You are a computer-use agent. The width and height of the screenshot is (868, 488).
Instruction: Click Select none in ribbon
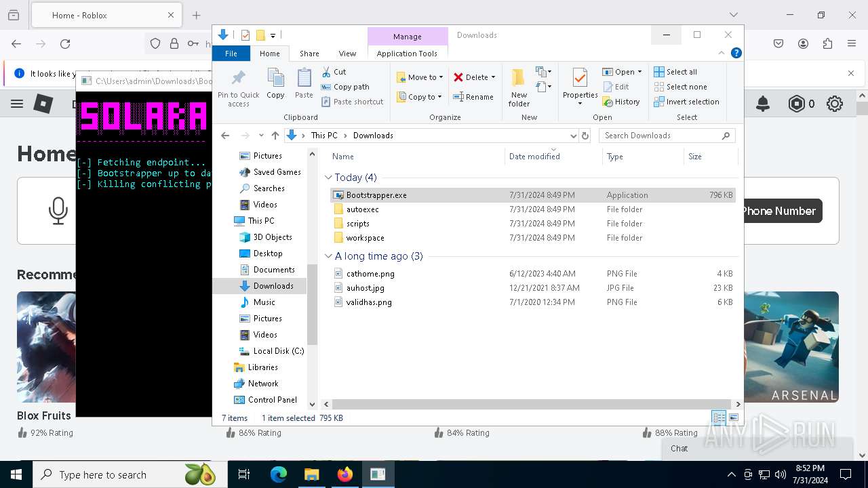[x=680, y=87]
